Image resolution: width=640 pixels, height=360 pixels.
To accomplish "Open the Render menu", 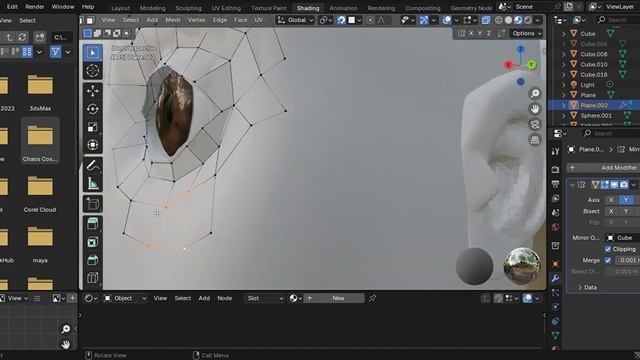I will pyautogui.click(x=35, y=7).
